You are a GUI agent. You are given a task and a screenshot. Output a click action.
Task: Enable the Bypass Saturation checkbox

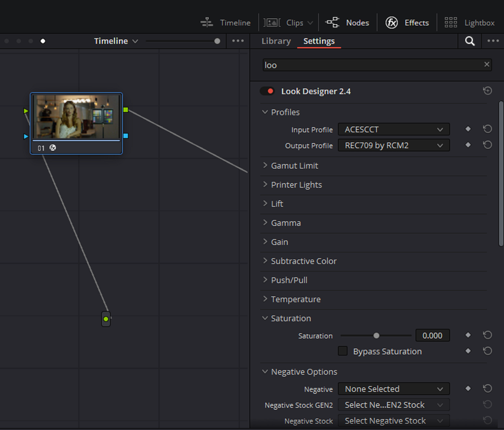click(343, 351)
